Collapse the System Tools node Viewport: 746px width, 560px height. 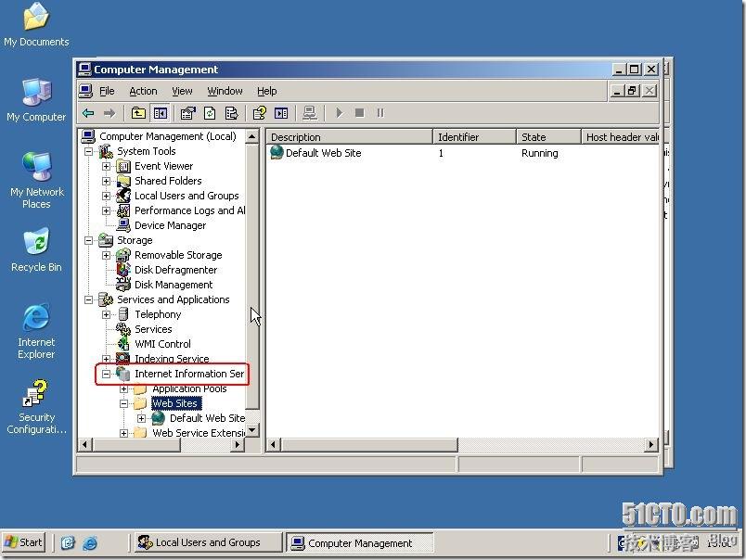88,152
